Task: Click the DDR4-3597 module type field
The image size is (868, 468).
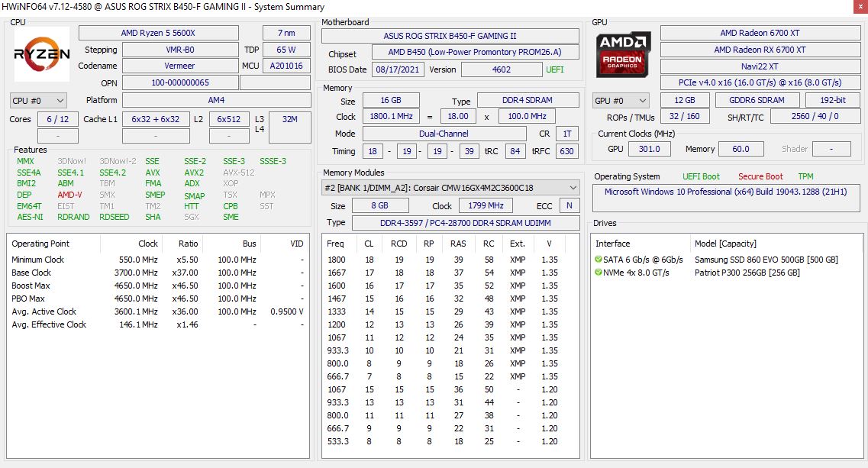Action: [466, 223]
